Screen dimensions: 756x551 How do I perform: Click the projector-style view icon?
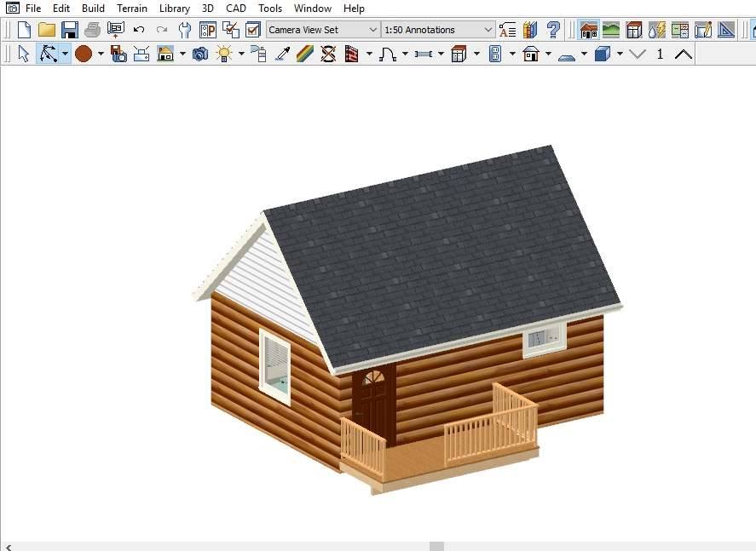(141, 54)
